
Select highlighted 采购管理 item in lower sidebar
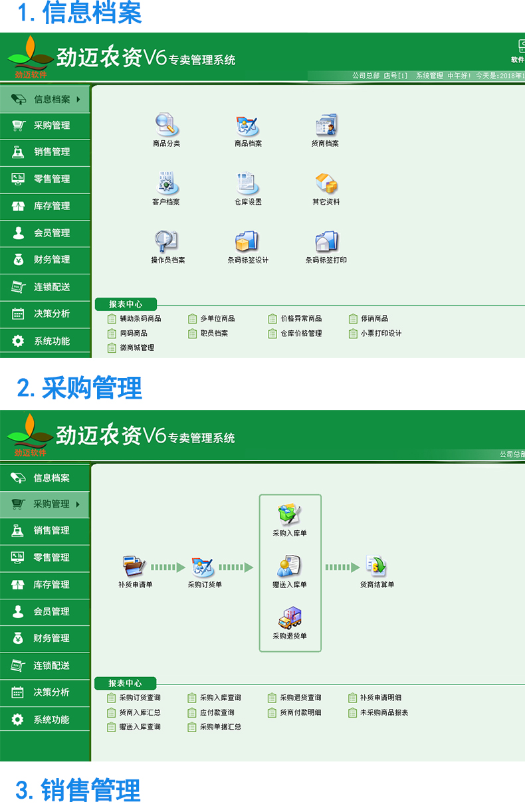pos(45,504)
